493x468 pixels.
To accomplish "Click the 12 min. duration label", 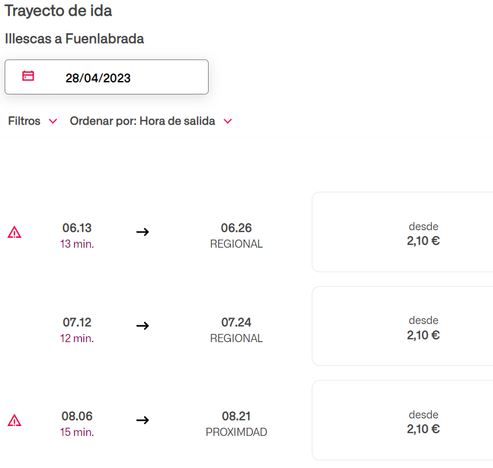I will tap(77, 338).
